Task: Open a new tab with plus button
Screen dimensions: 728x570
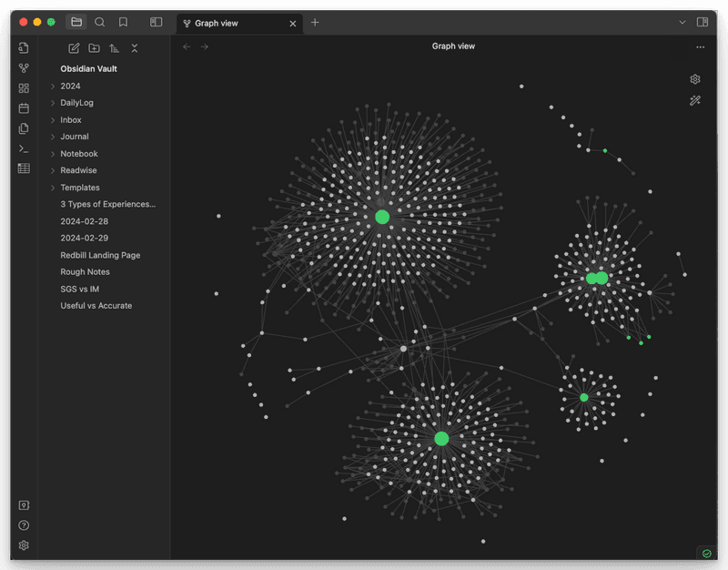Action: click(x=315, y=23)
